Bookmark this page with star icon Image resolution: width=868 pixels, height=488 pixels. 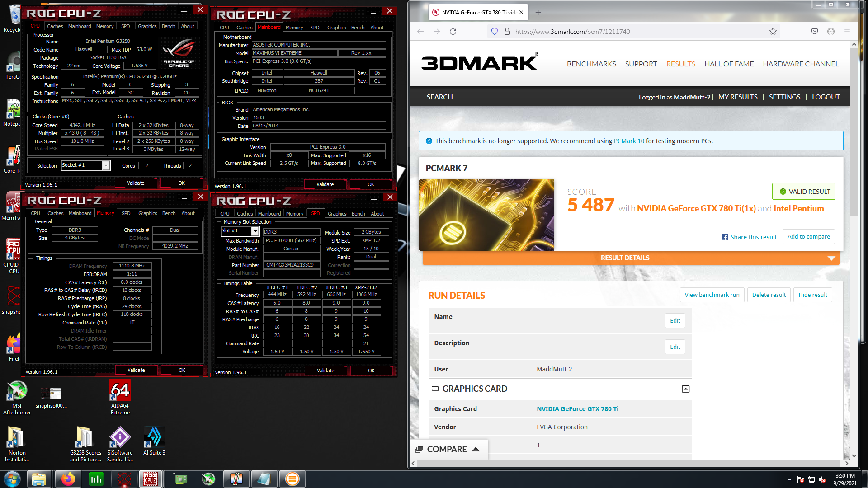point(773,32)
